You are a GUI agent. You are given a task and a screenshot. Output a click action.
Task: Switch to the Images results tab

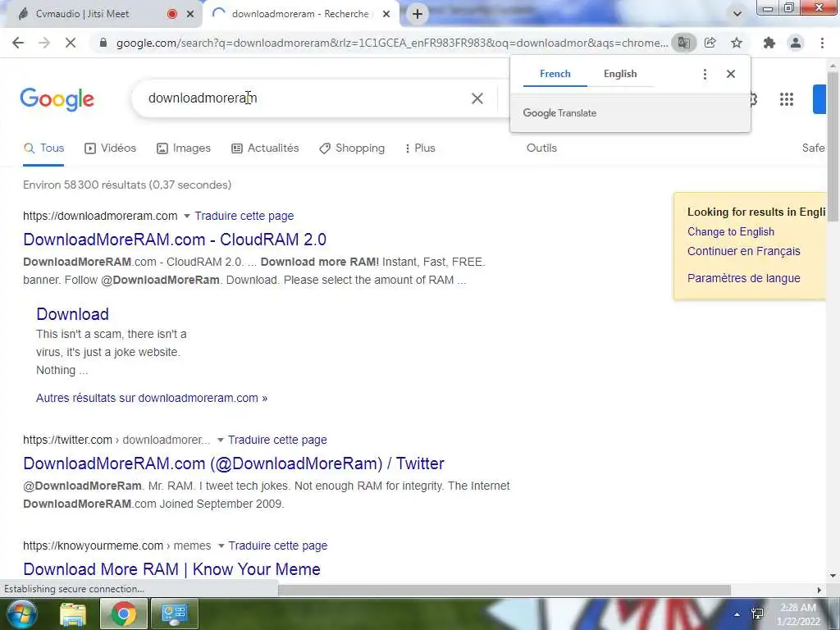[x=184, y=148]
